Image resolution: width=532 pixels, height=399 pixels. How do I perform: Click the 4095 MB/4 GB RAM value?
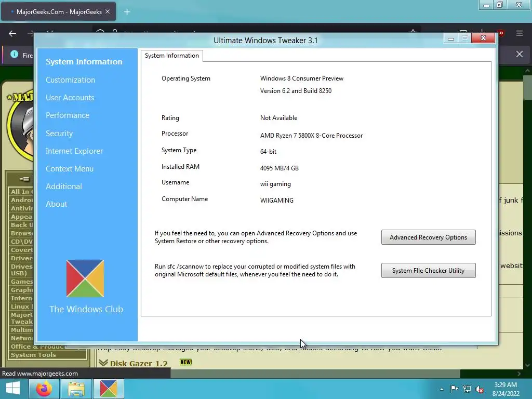pos(279,168)
